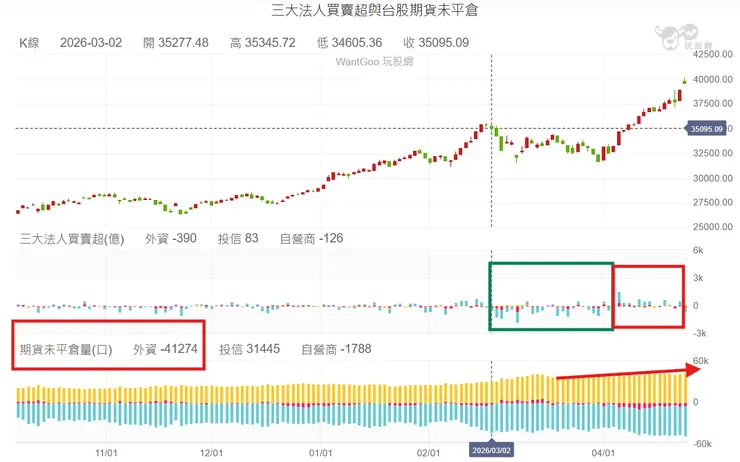Click the 42500.00 price axis label
740x462 pixels.
713,54
